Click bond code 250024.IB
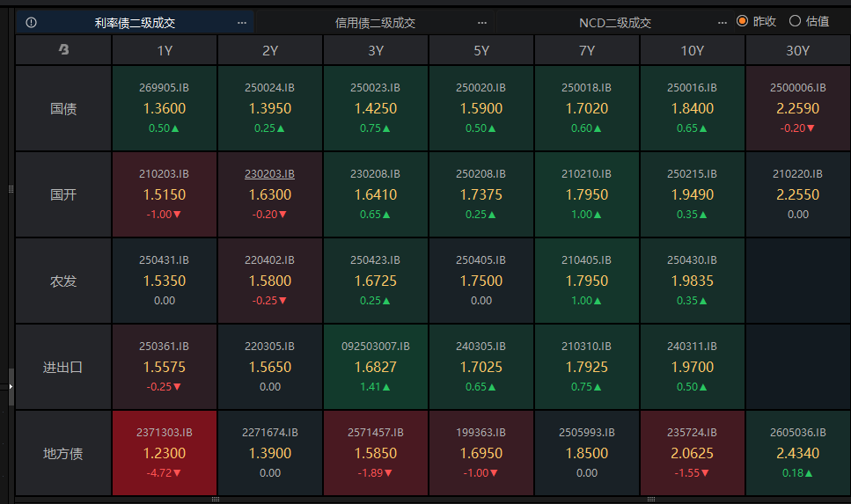This screenshot has height=504, width=851. point(270,87)
